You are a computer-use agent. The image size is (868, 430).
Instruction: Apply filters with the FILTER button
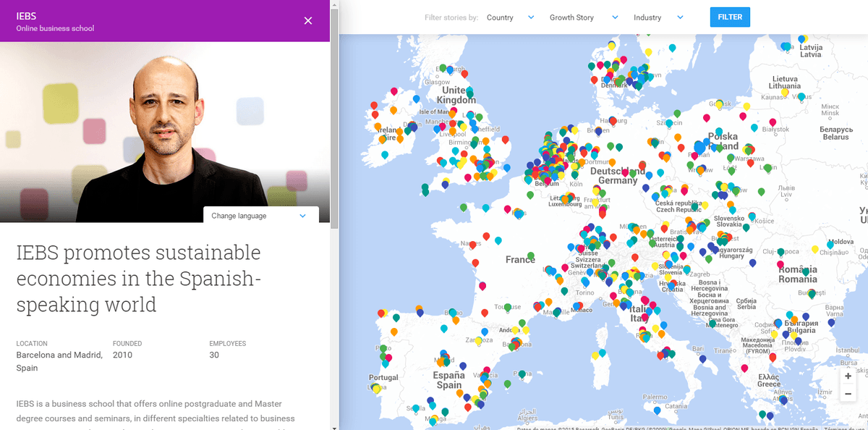pos(730,17)
